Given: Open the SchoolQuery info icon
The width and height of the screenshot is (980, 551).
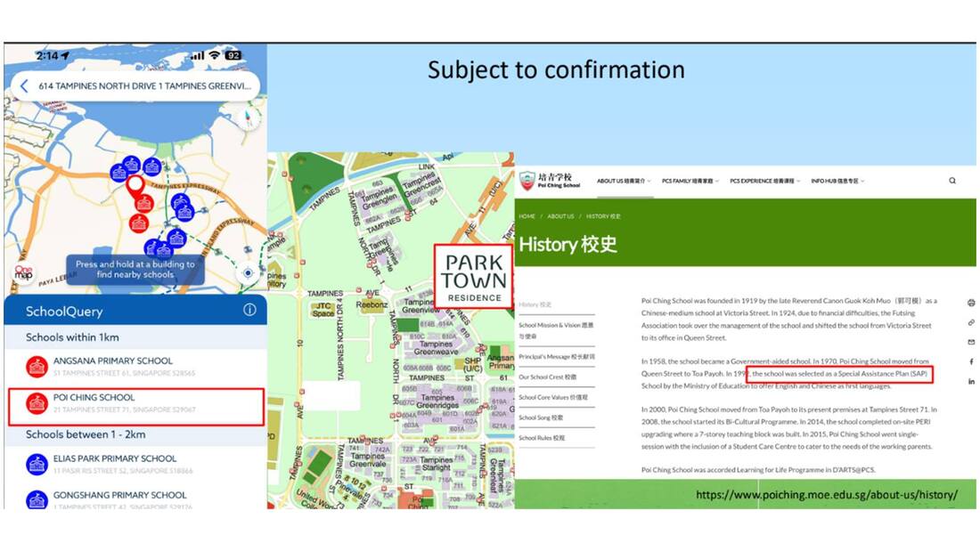Looking at the screenshot, I should click(x=249, y=310).
